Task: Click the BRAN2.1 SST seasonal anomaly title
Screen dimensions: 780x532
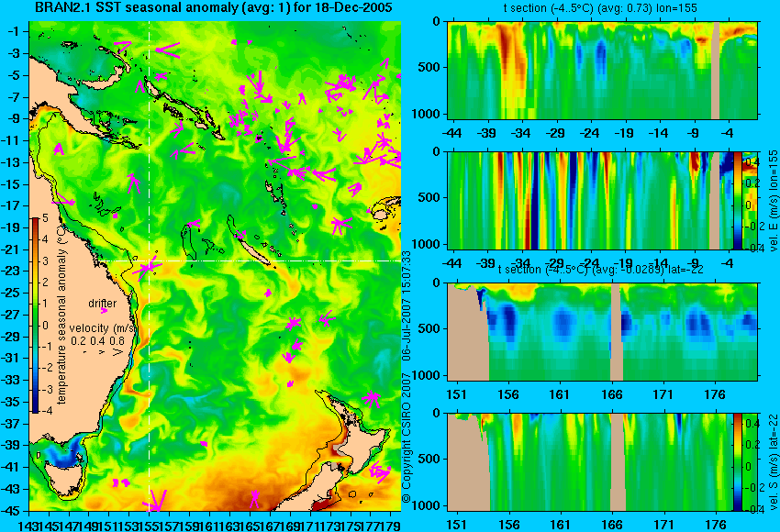Action: [214, 7]
